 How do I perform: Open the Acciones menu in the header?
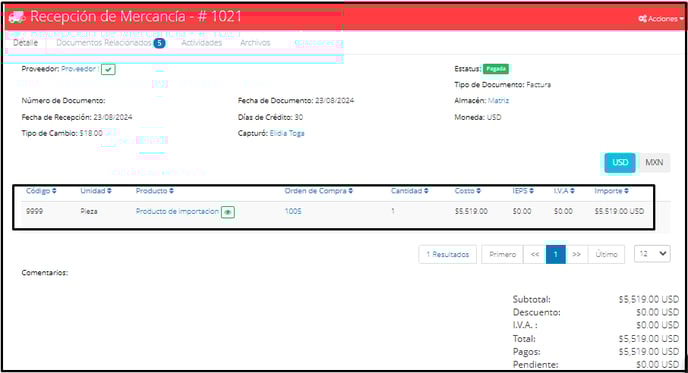(661, 19)
